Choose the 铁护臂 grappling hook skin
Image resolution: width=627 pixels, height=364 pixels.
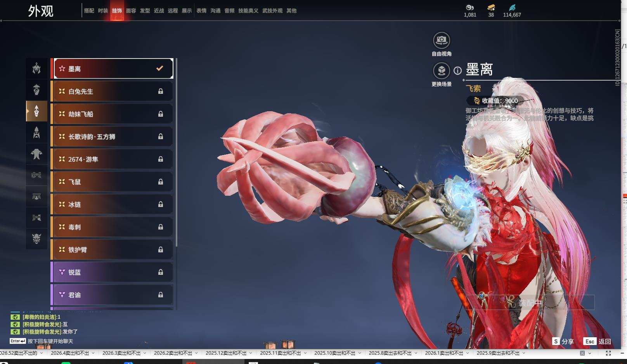(x=112, y=250)
